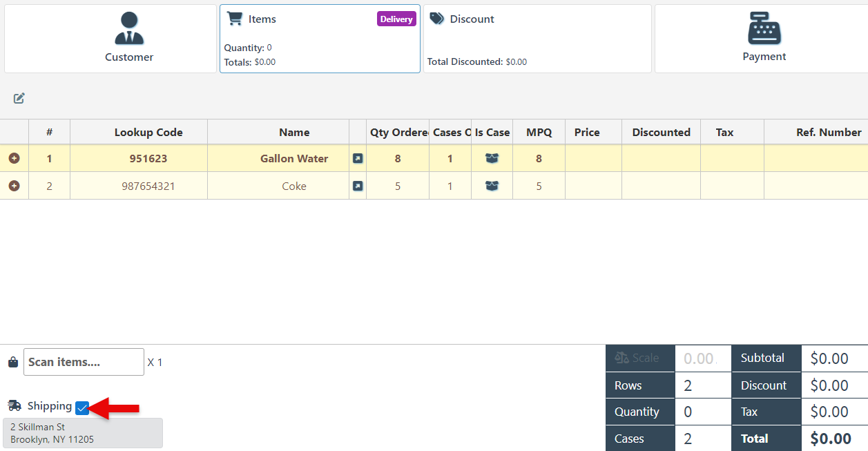Open item link icon for Coke
Screen dimensions: 868x451
358,186
